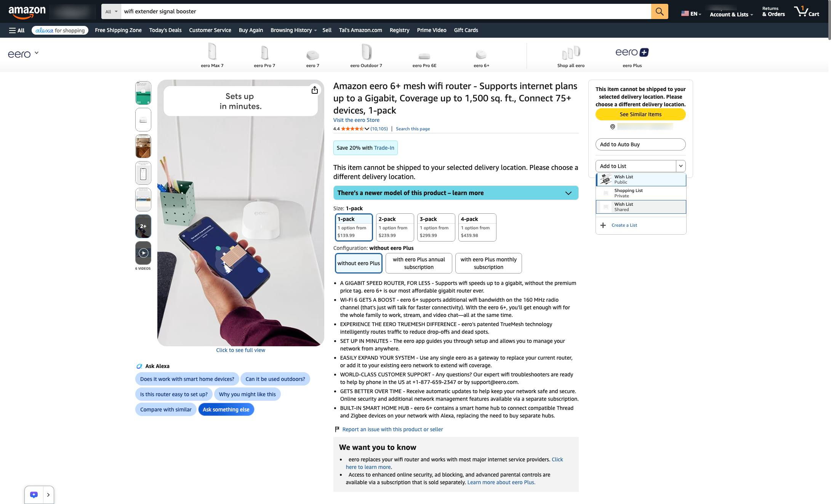The width and height of the screenshot is (831, 504).
Task: Click the share icon on product image
Action: pos(314,90)
